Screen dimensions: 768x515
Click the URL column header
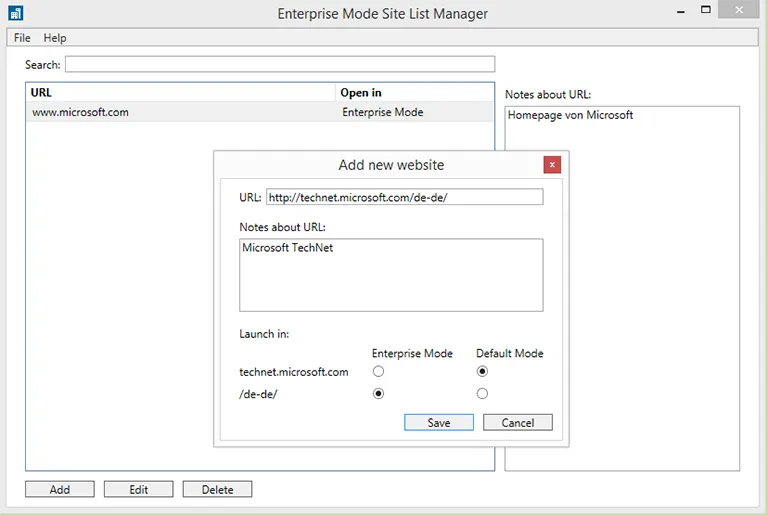tap(181, 93)
